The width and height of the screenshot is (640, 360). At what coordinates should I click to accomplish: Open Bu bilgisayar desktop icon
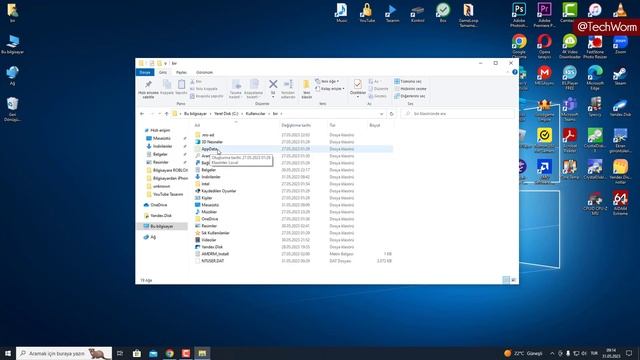click(x=13, y=44)
